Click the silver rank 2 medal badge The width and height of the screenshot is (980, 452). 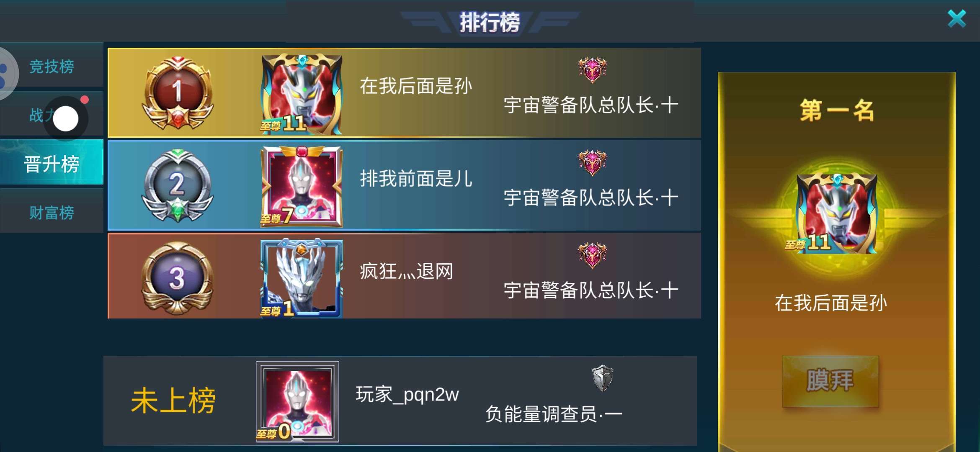tap(178, 185)
